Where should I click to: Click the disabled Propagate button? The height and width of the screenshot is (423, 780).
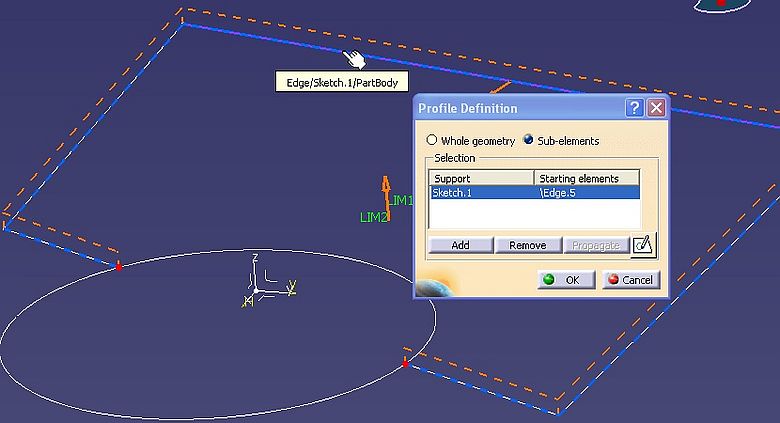click(595, 245)
